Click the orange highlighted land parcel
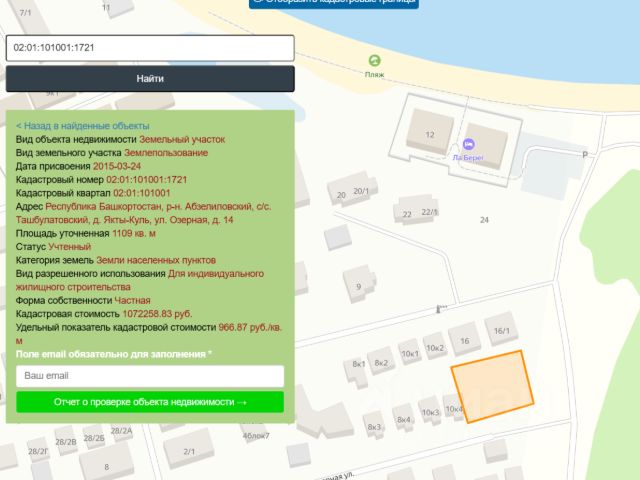The image size is (640, 480). (x=492, y=386)
